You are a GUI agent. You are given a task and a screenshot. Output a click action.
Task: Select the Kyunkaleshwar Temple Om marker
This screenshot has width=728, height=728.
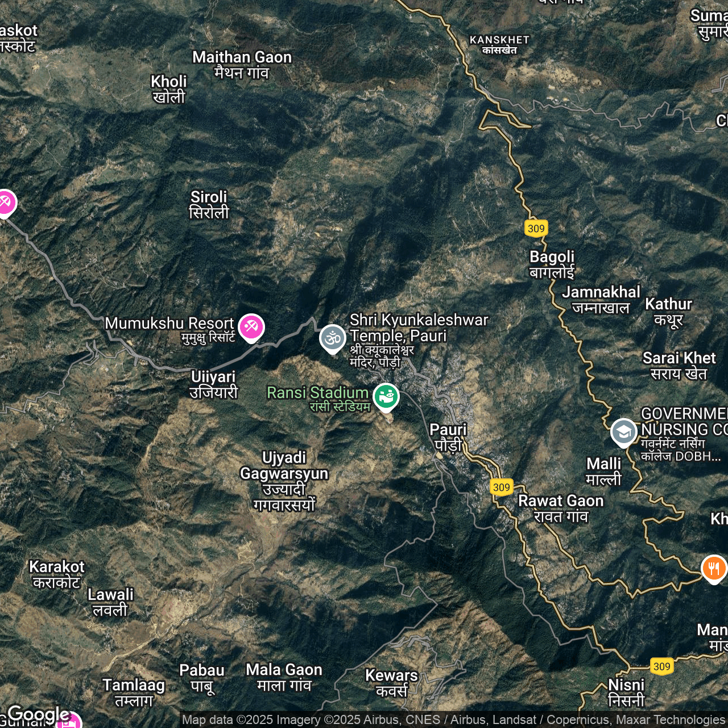click(333, 338)
